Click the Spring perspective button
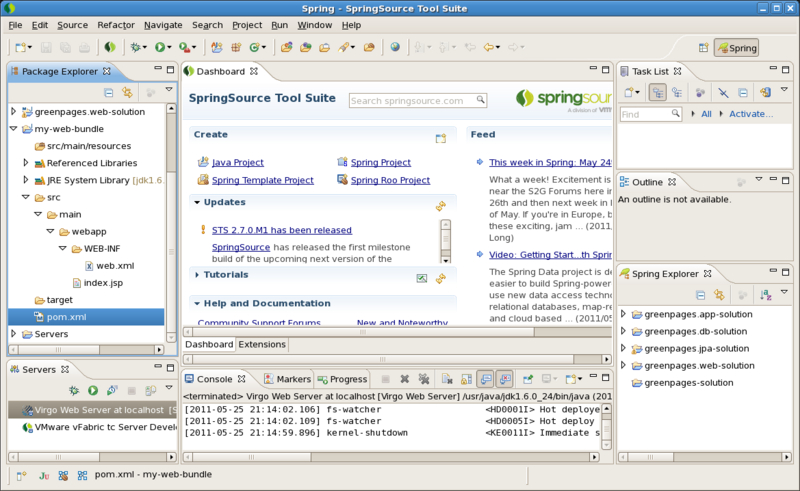Image resolution: width=800 pixels, height=491 pixels. 736,48
